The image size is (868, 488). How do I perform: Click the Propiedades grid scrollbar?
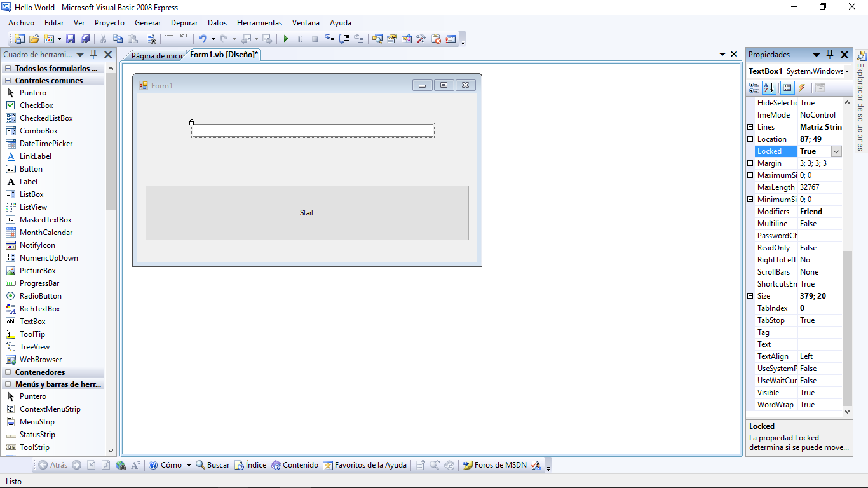(847, 328)
